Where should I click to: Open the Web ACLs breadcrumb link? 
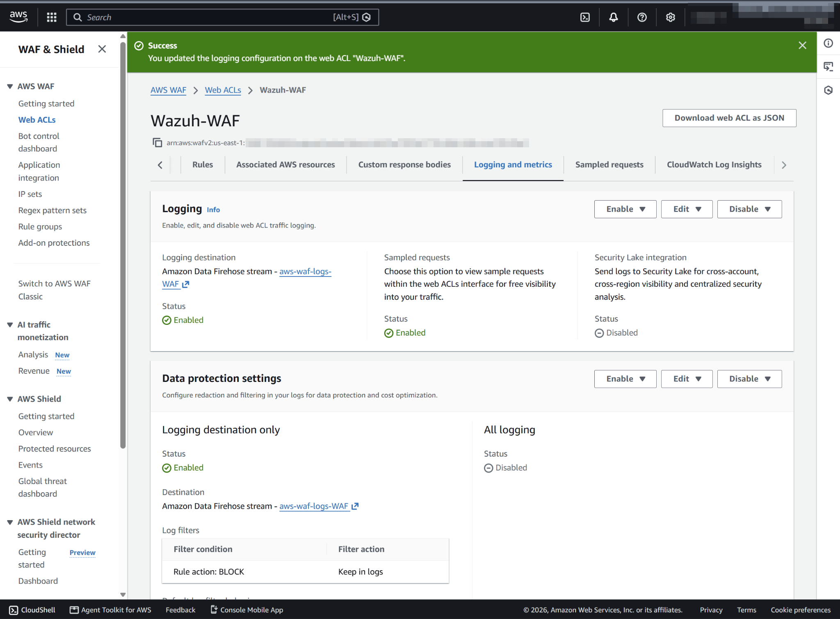223,90
